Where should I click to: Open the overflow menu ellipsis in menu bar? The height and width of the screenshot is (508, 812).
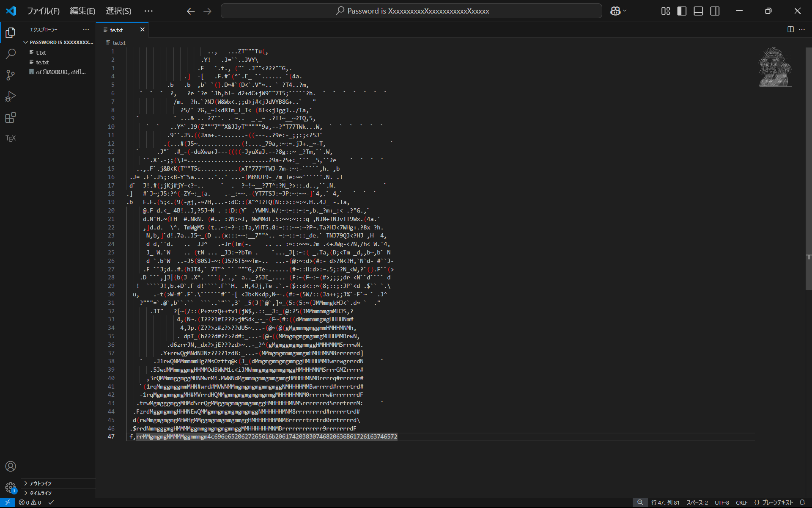pyautogui.click(x=148, y=11)
